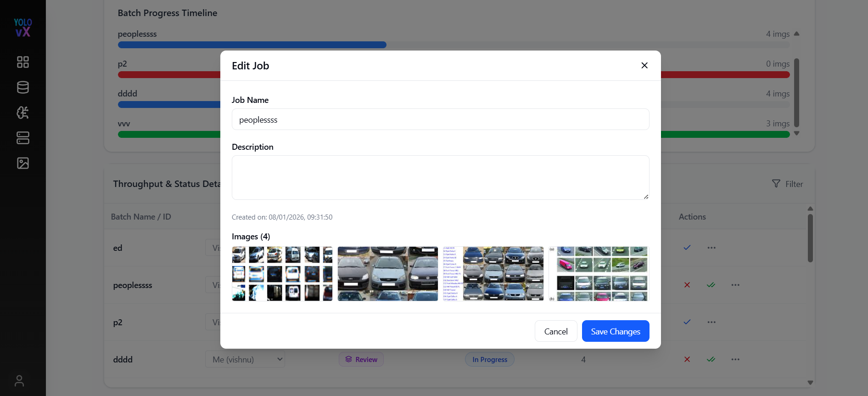Cancel the Edit Job dialog
This screenshot has height=396, width=868.
tap(556, 331)
